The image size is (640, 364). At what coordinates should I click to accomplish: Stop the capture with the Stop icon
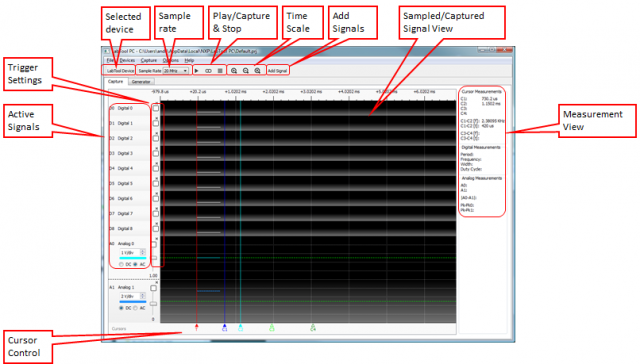[x=220, y=71]
